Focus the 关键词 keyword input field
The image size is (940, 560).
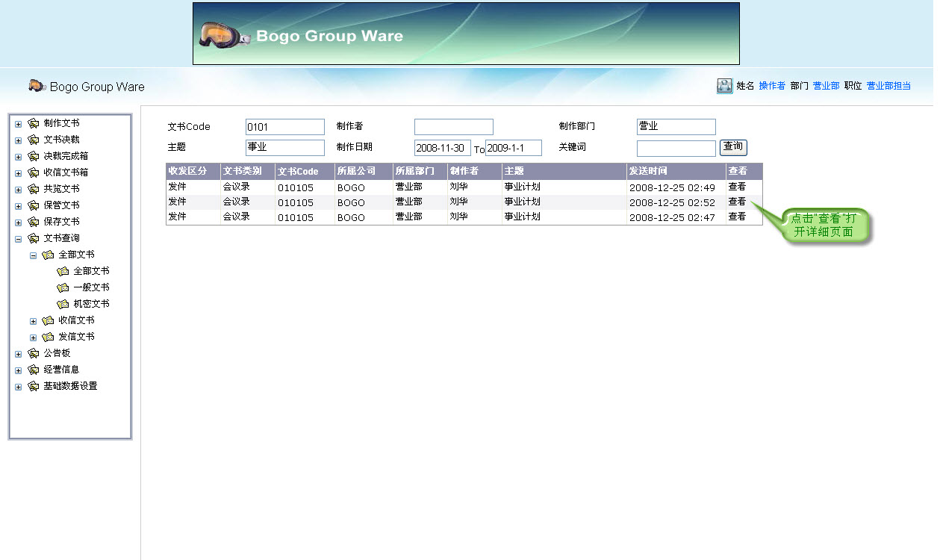point(676,148)
